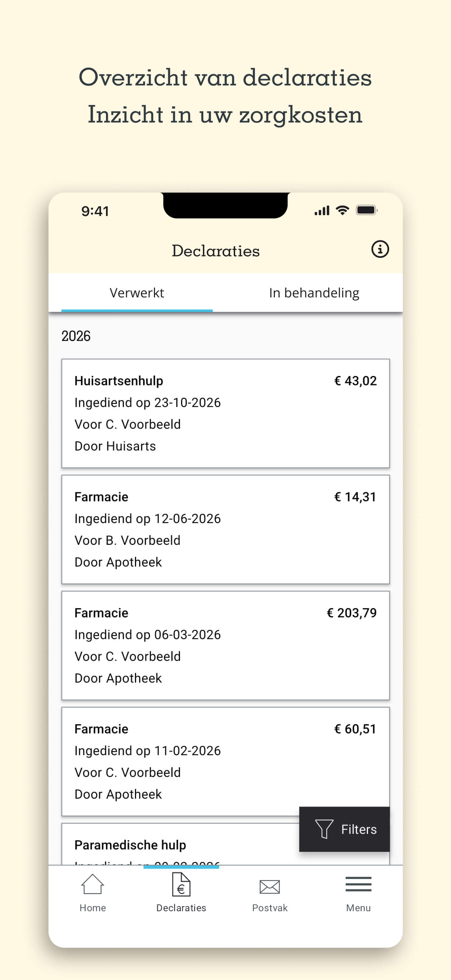Tap the Declaraties euro document icon
This screenshot has width=451, height=980.
pos(181,884)
